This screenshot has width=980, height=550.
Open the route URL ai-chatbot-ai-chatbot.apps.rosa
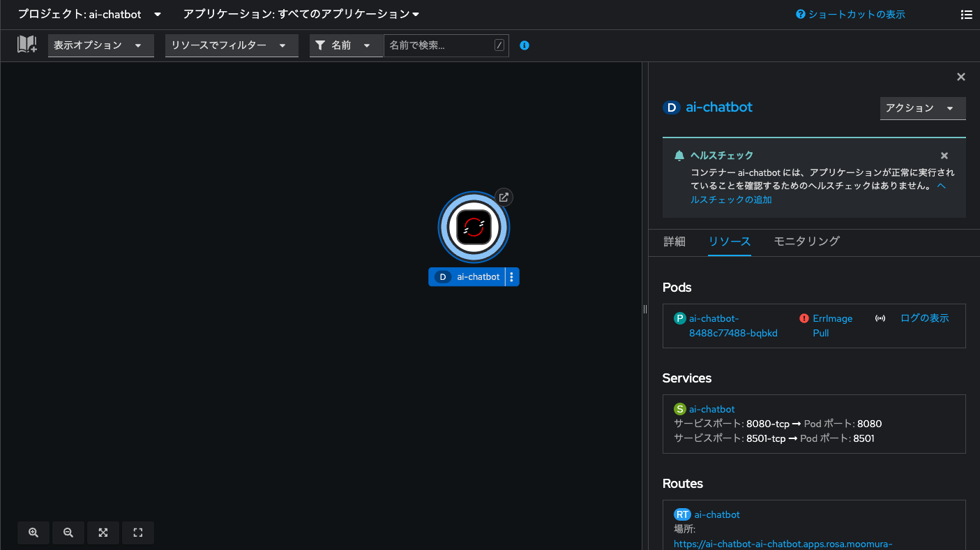click(x=783, y=544)
